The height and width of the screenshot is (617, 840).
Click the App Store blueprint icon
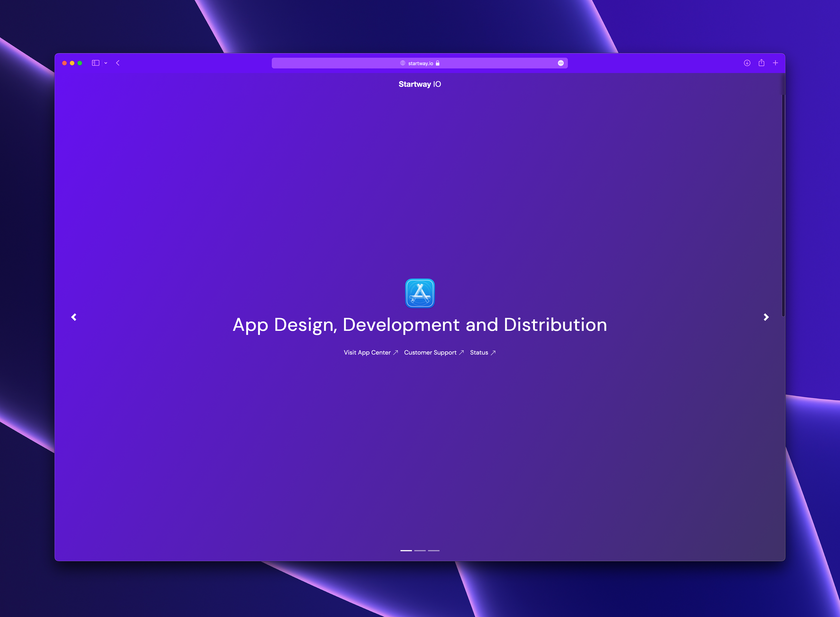420,294
